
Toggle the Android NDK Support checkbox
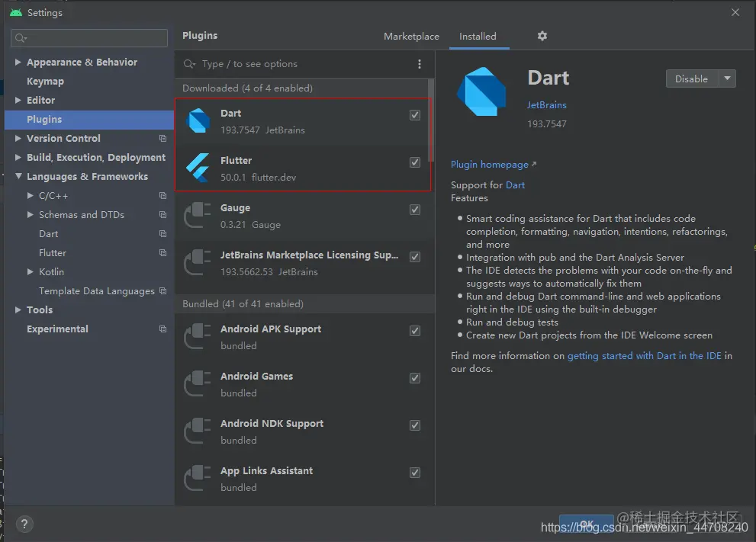415,425
